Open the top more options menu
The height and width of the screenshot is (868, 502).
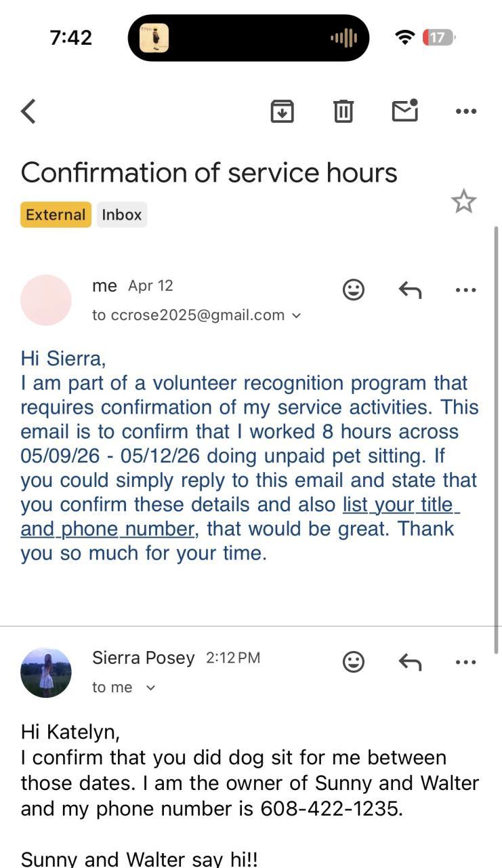tap(466, 111)
